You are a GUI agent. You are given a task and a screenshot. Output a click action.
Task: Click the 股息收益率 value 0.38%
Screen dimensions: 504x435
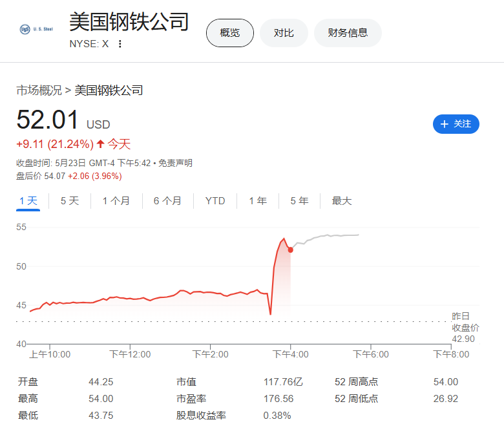coord(277,416)
